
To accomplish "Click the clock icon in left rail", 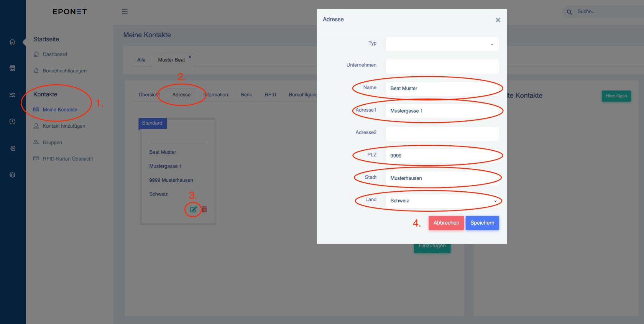I will click(12, 122).
